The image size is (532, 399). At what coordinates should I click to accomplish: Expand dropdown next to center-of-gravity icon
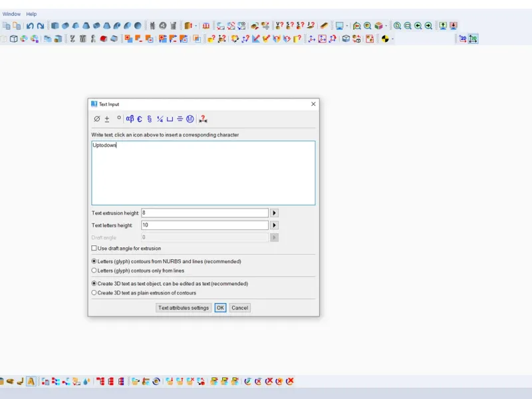(392, 39)
